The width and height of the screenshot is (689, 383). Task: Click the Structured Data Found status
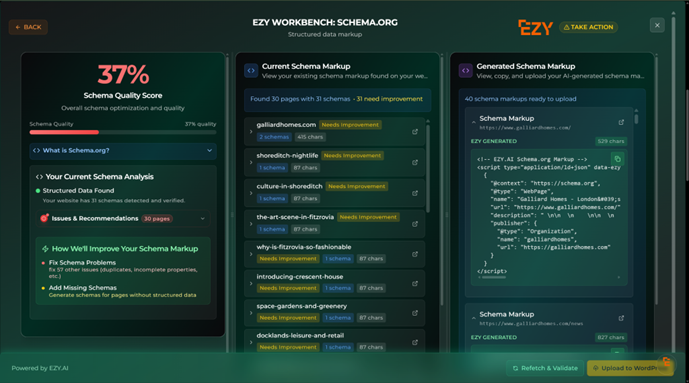[x=78, y=191]
